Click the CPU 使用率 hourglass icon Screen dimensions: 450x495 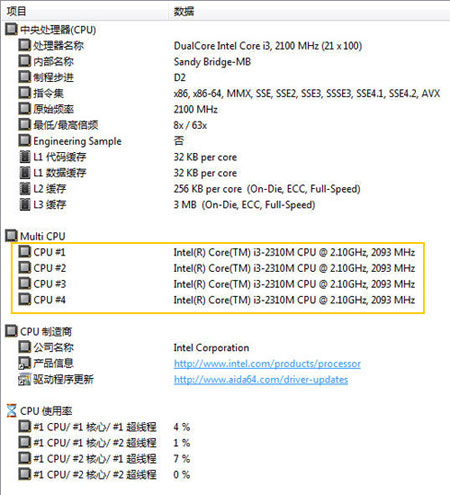click(x=11, y=411)
